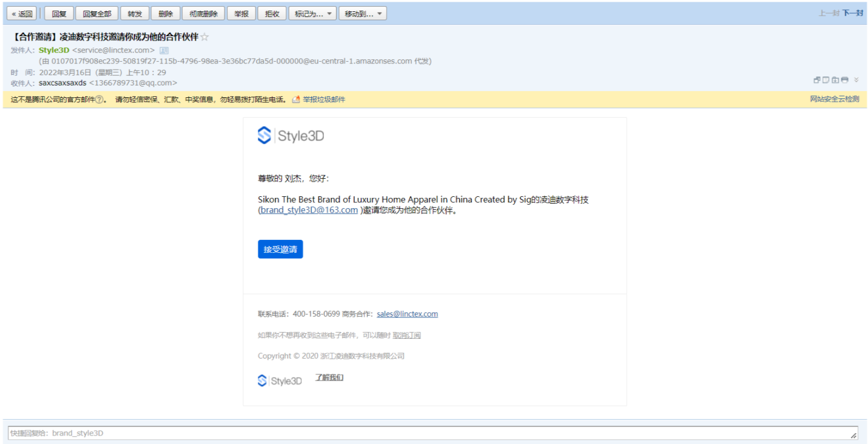Click 彻底删除 to permanently delete
The width and height of the screenshot is (868, 444).
203,14
